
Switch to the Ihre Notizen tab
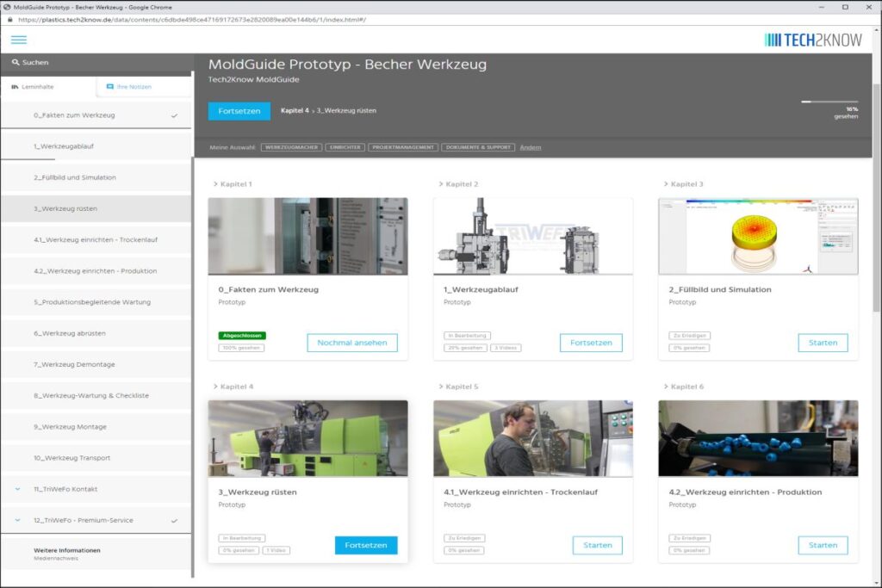[x=144, y=87]
